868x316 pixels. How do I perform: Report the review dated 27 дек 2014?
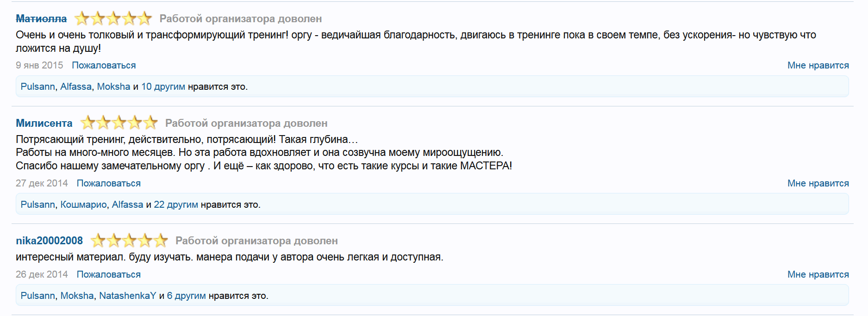click(x=108, y=183)
